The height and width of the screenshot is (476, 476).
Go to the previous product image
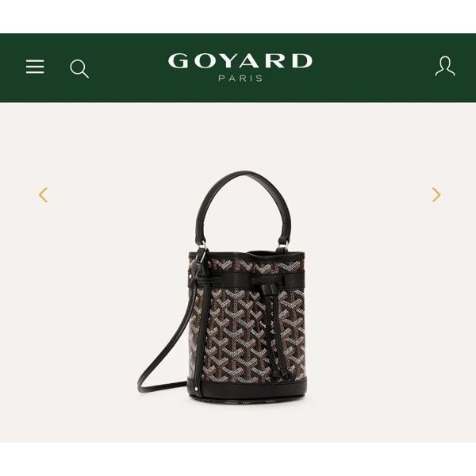pos(44,195)
